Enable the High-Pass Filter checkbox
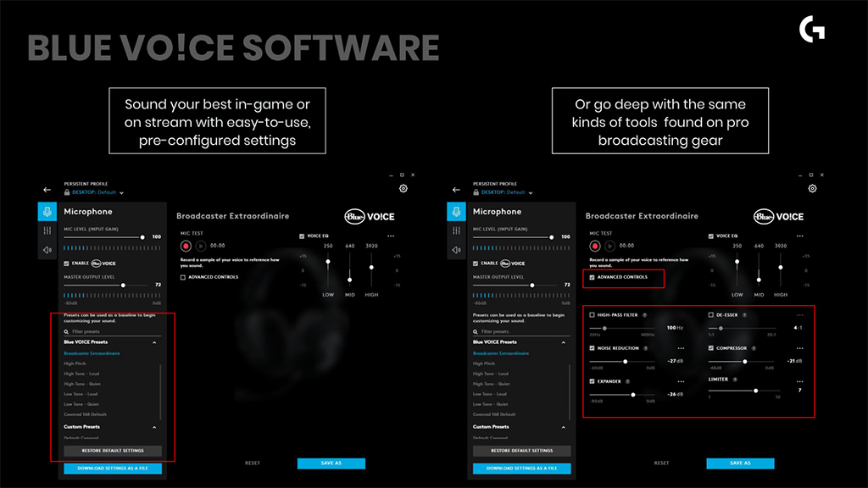 point(592,315)
